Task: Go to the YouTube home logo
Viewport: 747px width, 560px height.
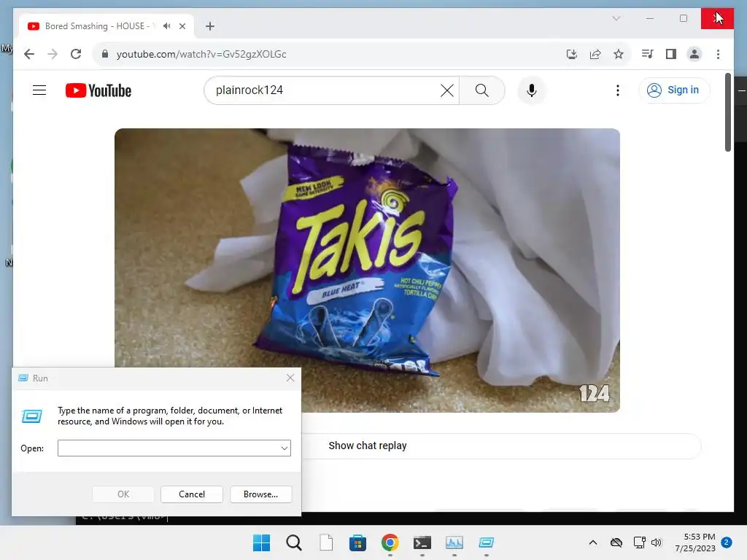Action: [98, 90]
